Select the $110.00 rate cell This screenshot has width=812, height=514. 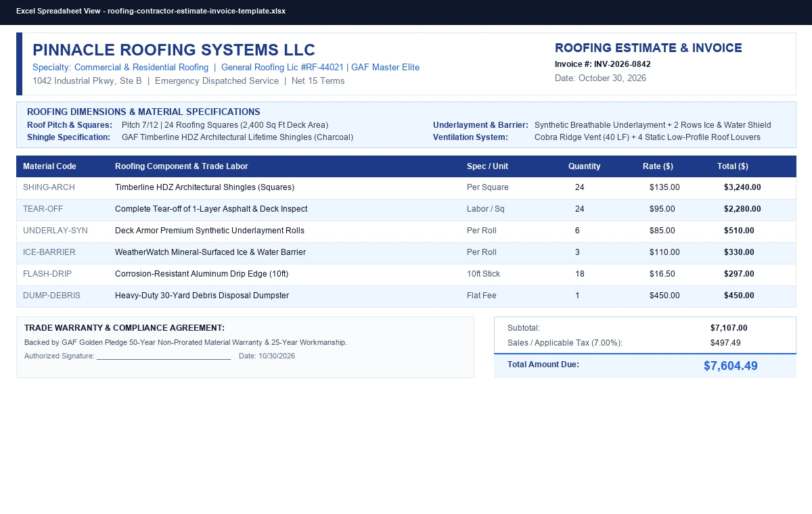click(x=664, y=252)
